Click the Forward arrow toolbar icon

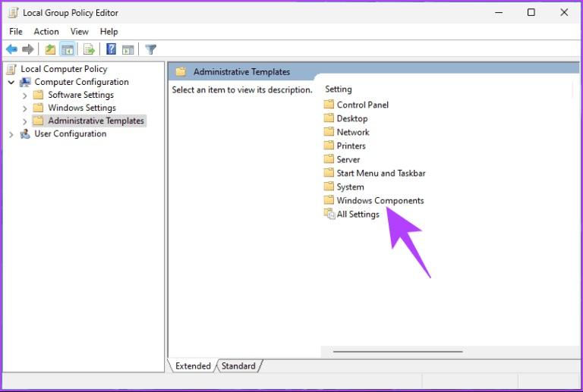coord(28,49)
